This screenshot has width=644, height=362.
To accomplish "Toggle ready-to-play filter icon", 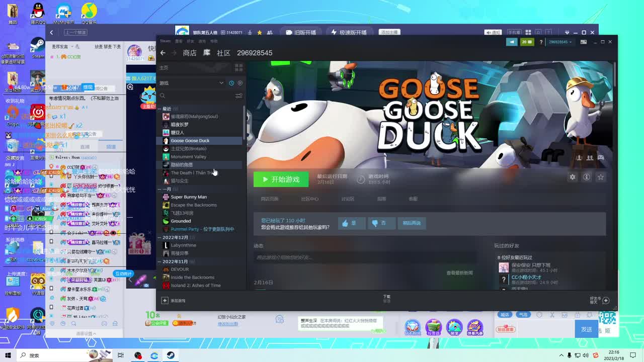I will [x=240, y=83].
